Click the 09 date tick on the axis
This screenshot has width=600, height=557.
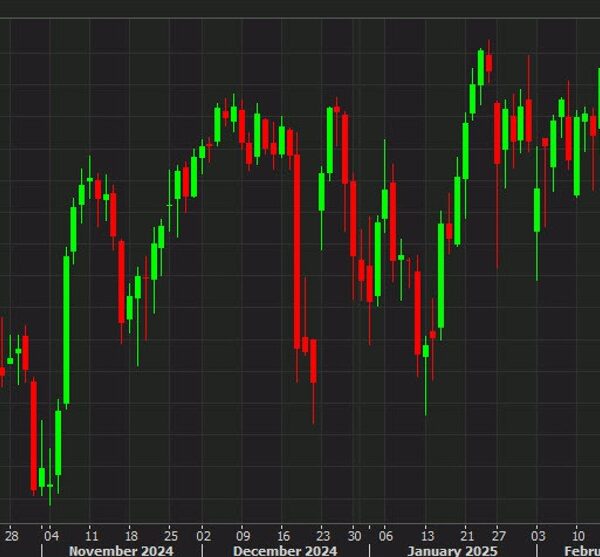coord(243,534)
